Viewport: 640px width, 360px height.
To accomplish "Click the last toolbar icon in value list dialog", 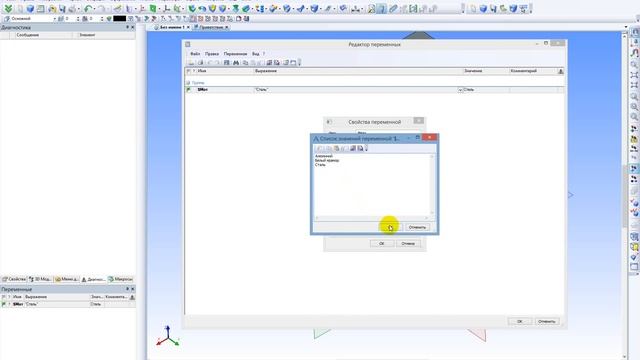I will (360, 148).
